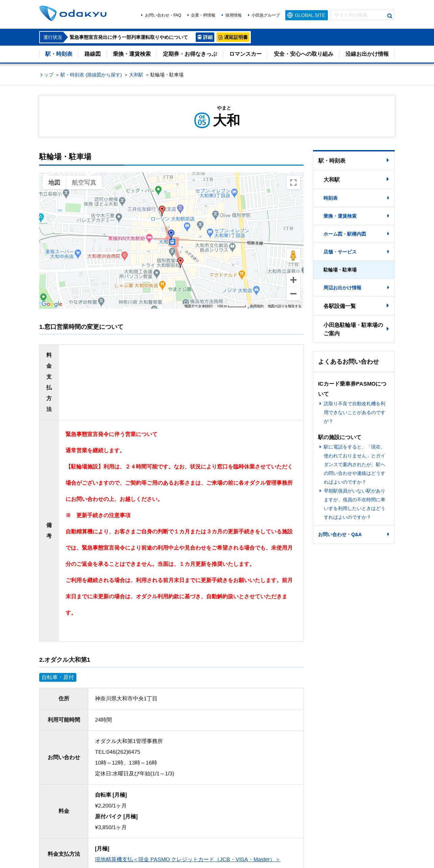Click the site search input field

358,15
